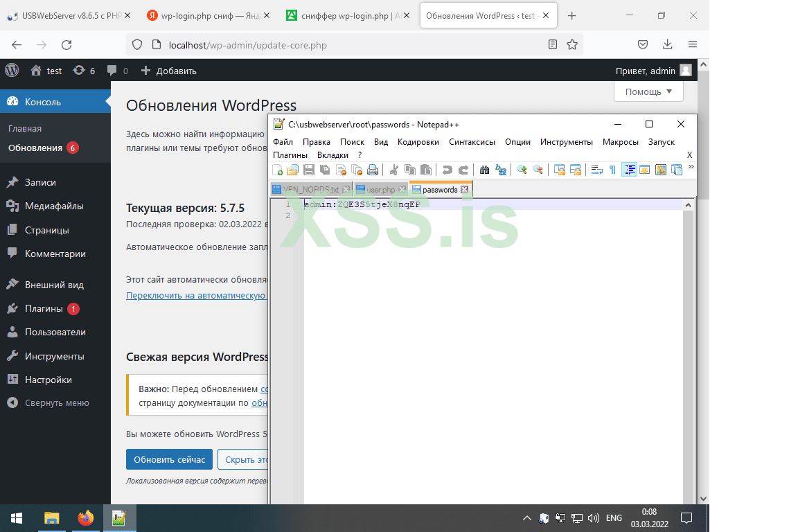Open Плагины in WordPress sidebar

point(44,308)
